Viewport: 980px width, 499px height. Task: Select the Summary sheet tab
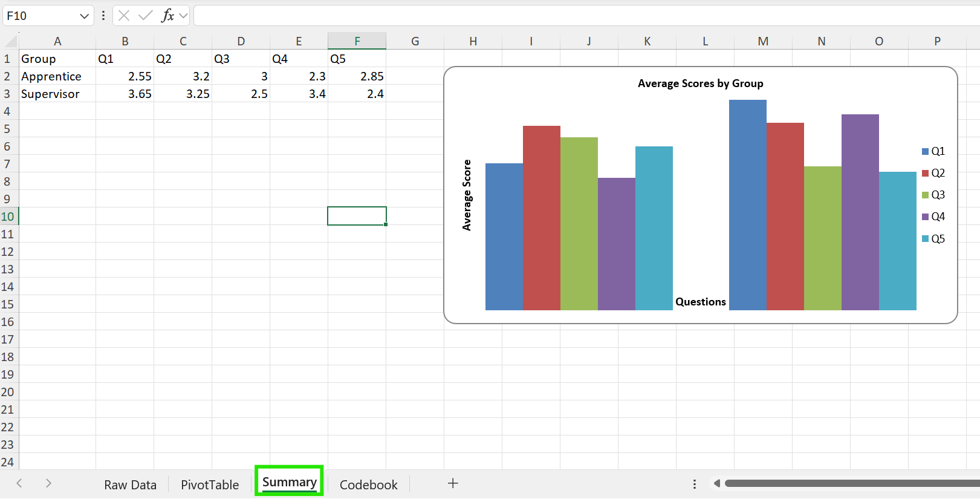289,482
